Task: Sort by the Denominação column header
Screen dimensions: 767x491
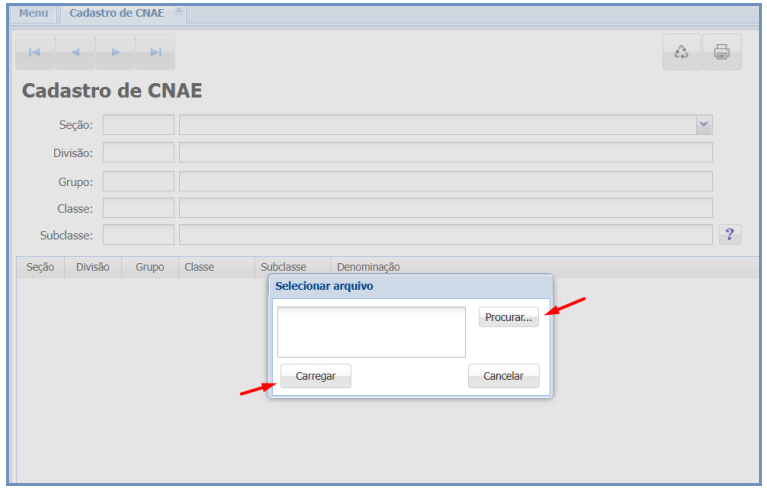Action: 368,267
